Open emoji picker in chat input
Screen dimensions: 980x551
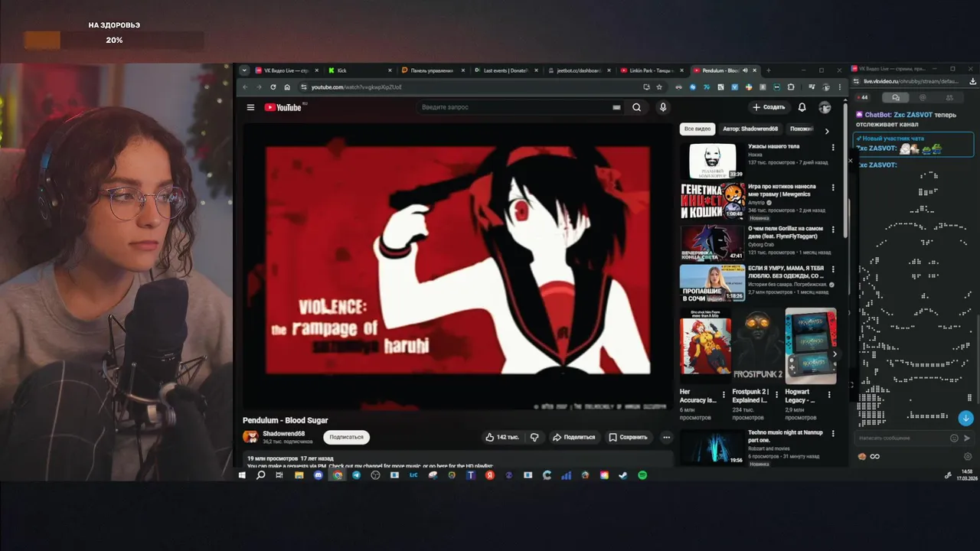pyautogui.click(x=954, y=438)
